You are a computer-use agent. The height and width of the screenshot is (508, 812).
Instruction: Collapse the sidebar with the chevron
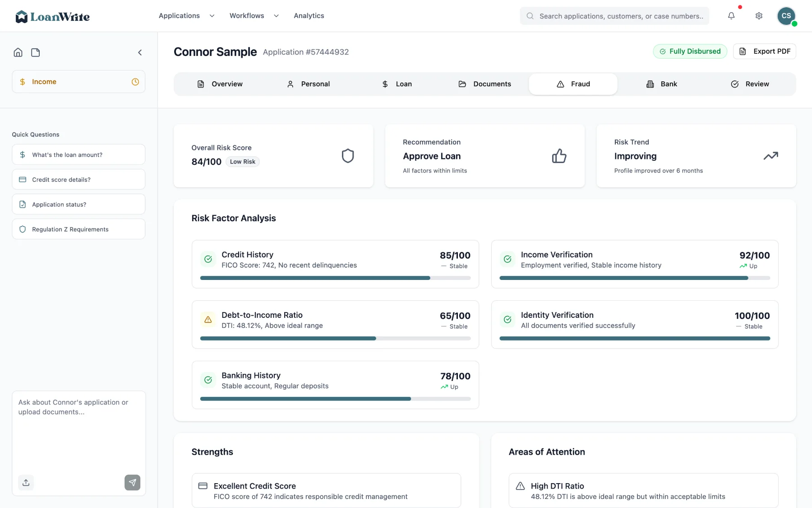point(140,52)
